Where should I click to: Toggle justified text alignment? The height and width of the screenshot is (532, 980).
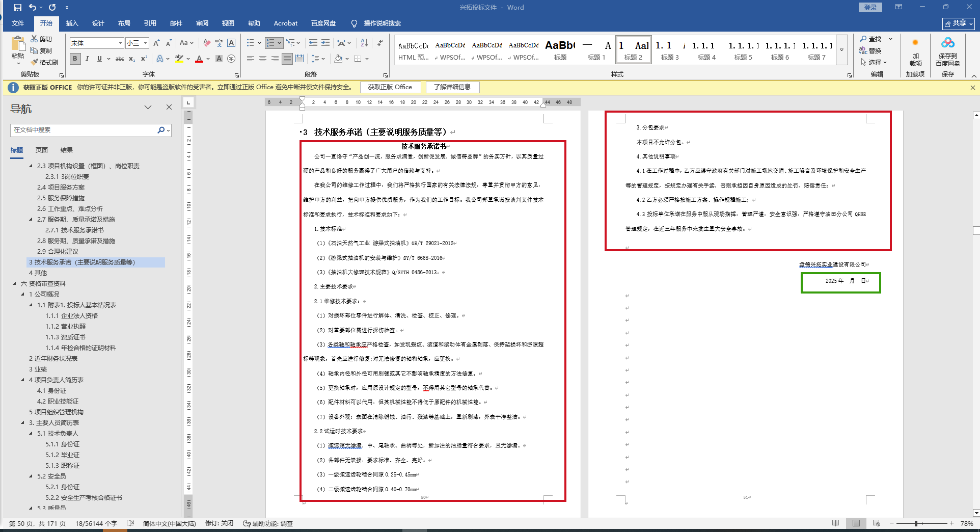pyautogui.click(x=287, y=59)
